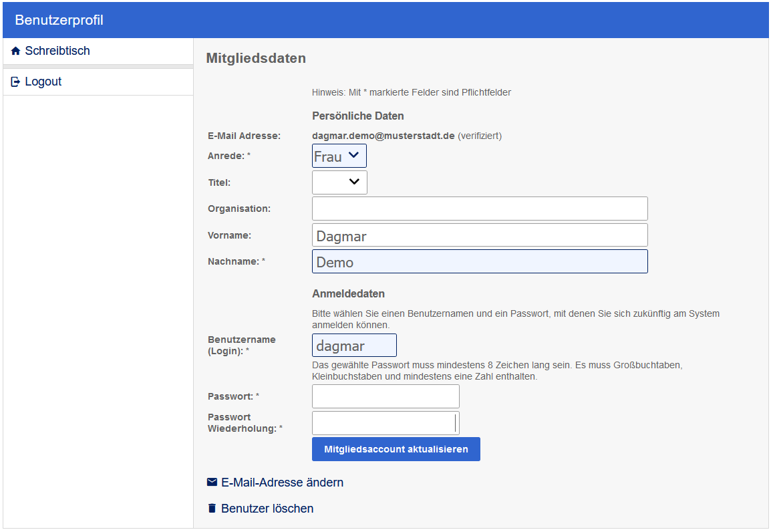
Task: Focus the Organisation text field
Action: click(x=480, y=209)
